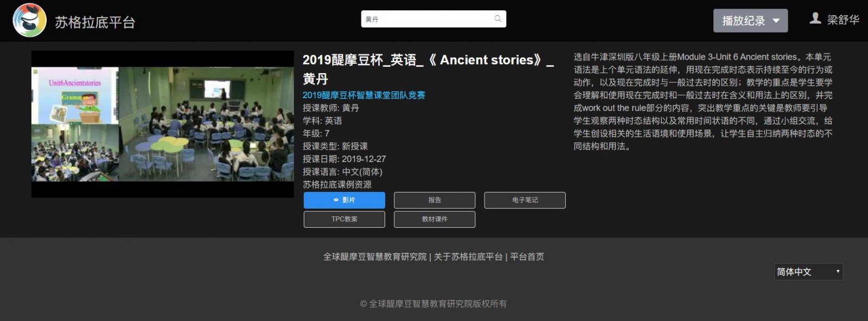868x321 pixels.
Task: Open the 教材课件 section
Action: pos(435,219)
